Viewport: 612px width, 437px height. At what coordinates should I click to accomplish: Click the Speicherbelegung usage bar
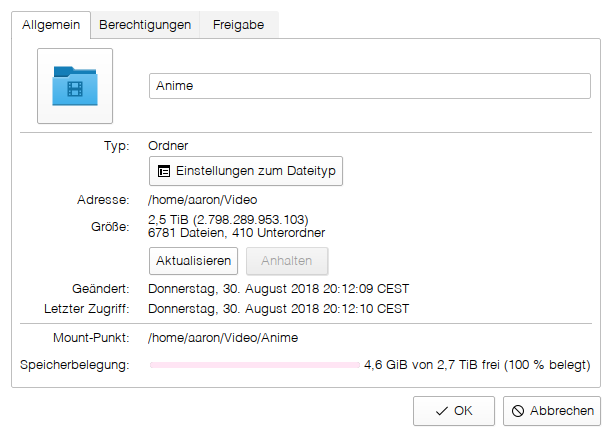click(254, 365)
